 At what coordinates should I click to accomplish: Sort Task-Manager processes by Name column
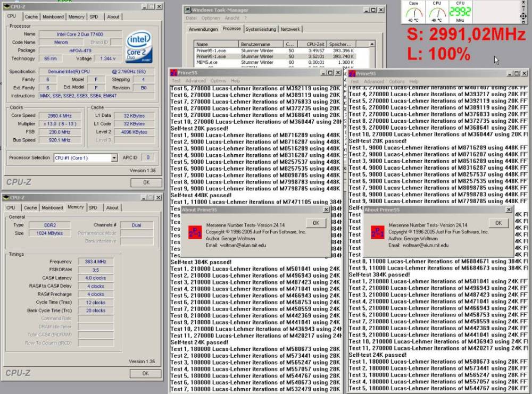coord(216,44)
